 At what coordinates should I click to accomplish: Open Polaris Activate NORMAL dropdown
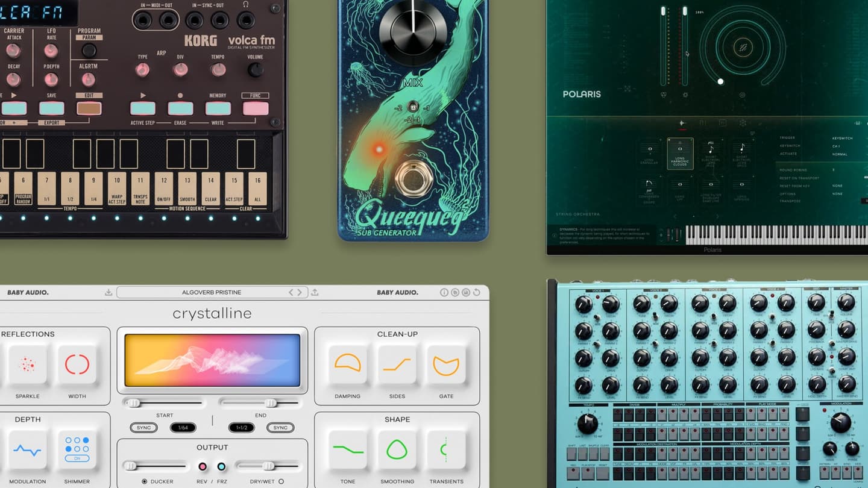click(840, 154)
